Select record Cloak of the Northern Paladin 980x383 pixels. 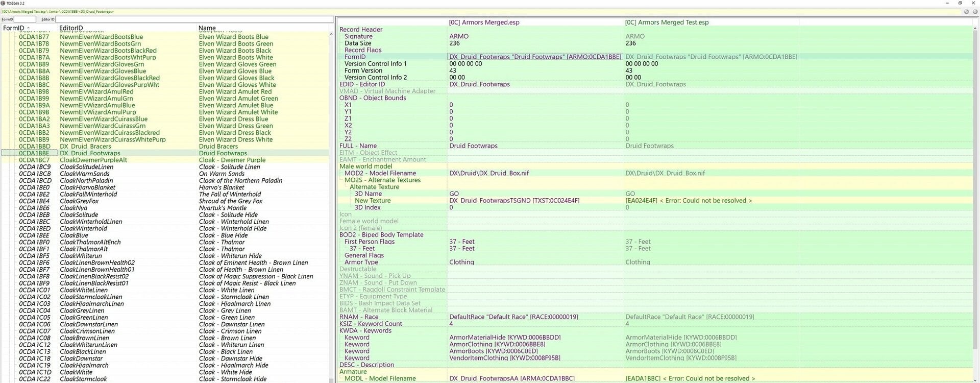(240, 180)
